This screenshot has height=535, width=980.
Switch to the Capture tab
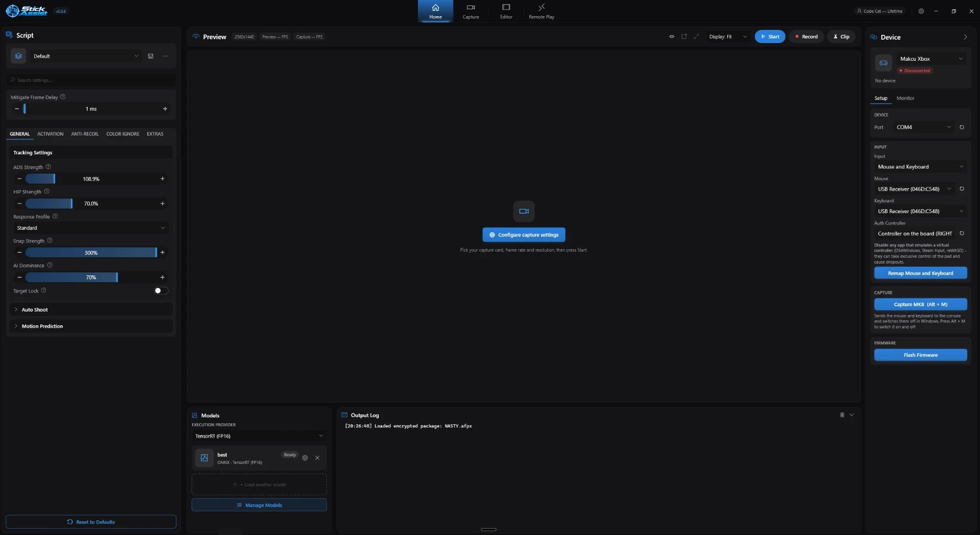click(x=471, y=11)
